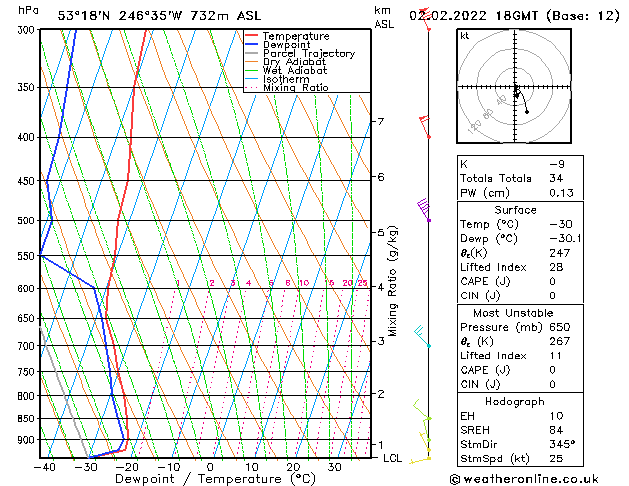Click the Most Unstable Pressure value 650
The image size is (629, 486).
click(560, 327)
